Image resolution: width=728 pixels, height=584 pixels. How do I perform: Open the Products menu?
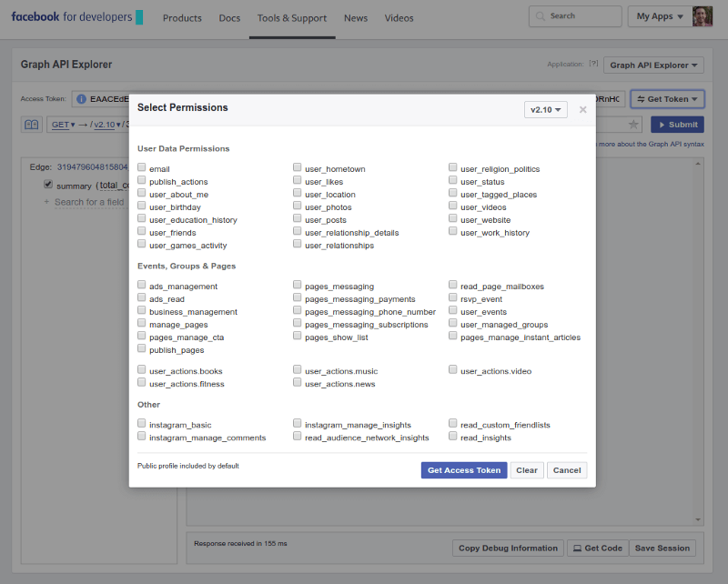(182, 18)
